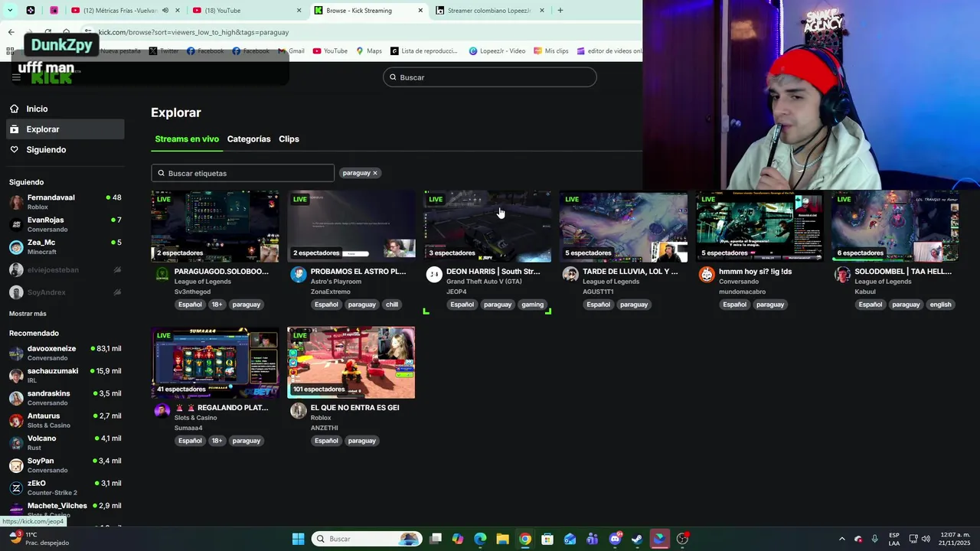Open the 'hmmm hoy si? !ig !ds' stream title
Viewport: 980px width, 551px height.
pyautogui.click(x=755, y=272)
